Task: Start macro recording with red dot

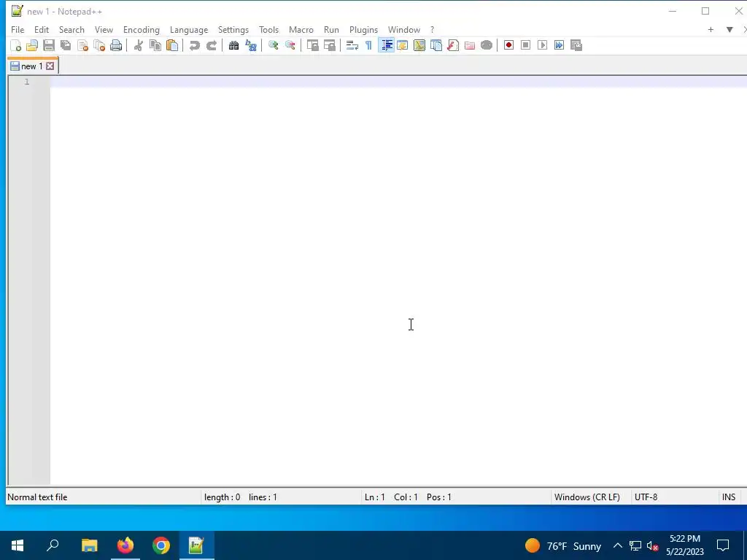Action: [508, 45]
